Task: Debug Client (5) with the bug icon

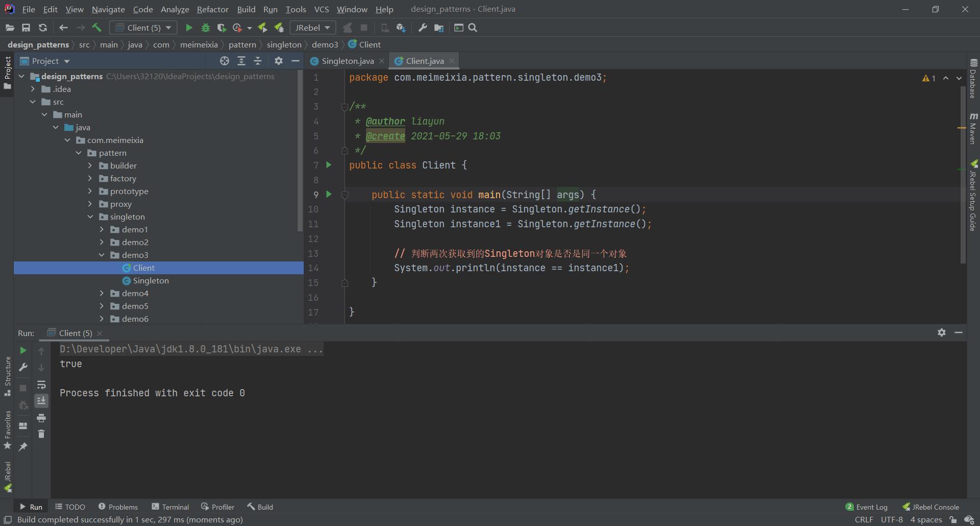Action: point(206,28)
